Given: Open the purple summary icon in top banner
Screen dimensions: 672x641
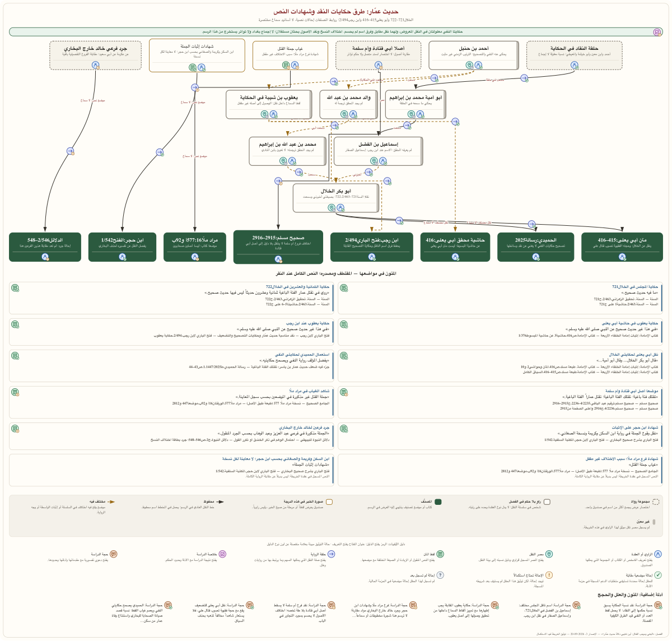Looking at the screenshot, I should click(657, 32).
